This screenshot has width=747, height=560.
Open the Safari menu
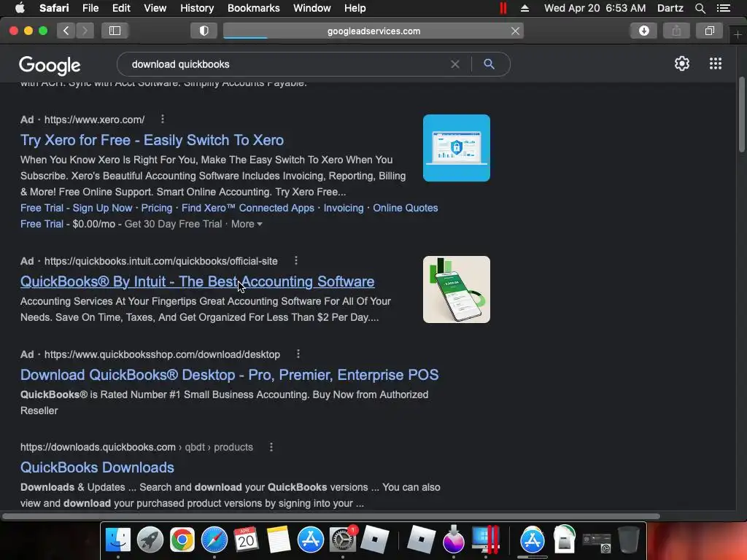(x=54, y=8)
